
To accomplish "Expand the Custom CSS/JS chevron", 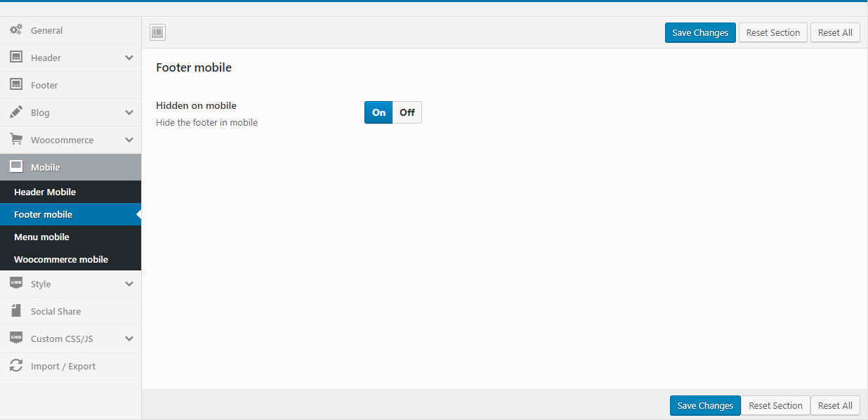I will [129, 339].
